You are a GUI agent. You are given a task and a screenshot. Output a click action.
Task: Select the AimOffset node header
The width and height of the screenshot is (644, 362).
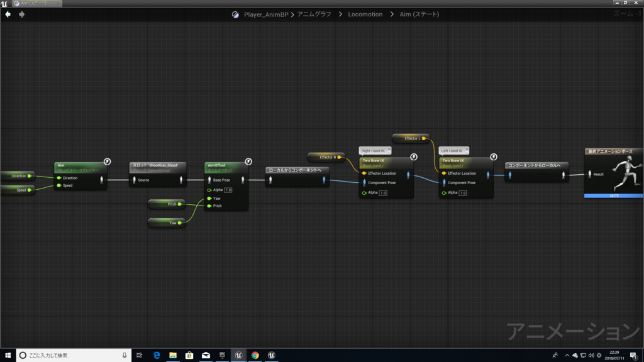click(226, 167)
